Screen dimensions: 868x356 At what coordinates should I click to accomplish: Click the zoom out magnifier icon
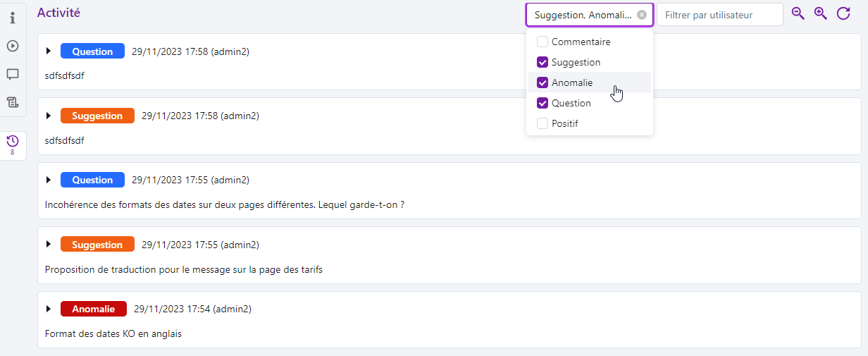pyautogui.click(x=798, y=13)
